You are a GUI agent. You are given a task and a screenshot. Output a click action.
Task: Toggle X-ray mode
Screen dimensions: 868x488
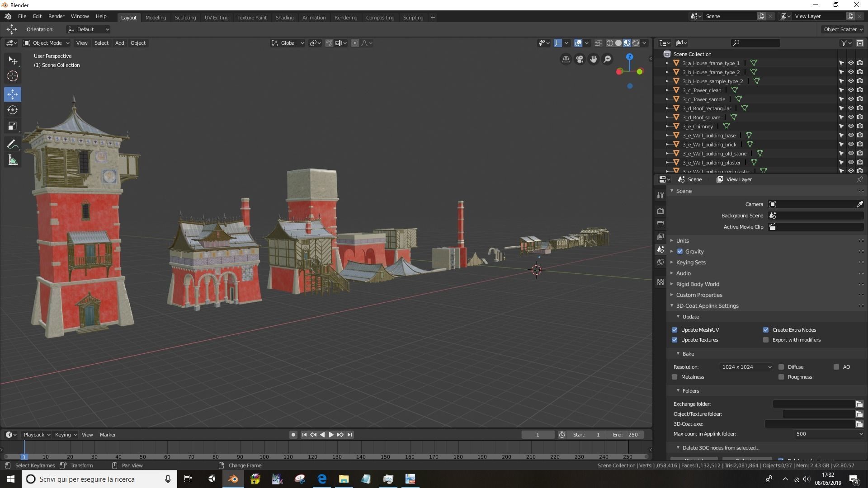[598, 43]
